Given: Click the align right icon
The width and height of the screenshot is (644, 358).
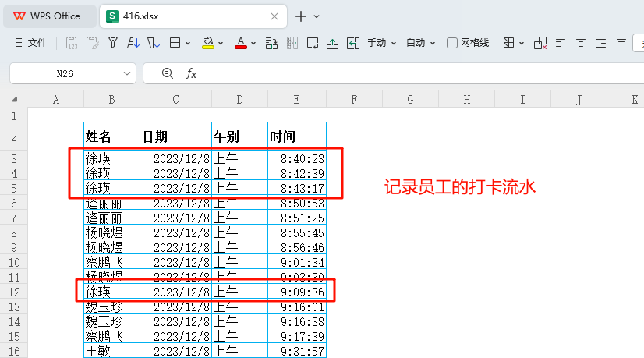Looking at the screenshot, I should 600,43.
